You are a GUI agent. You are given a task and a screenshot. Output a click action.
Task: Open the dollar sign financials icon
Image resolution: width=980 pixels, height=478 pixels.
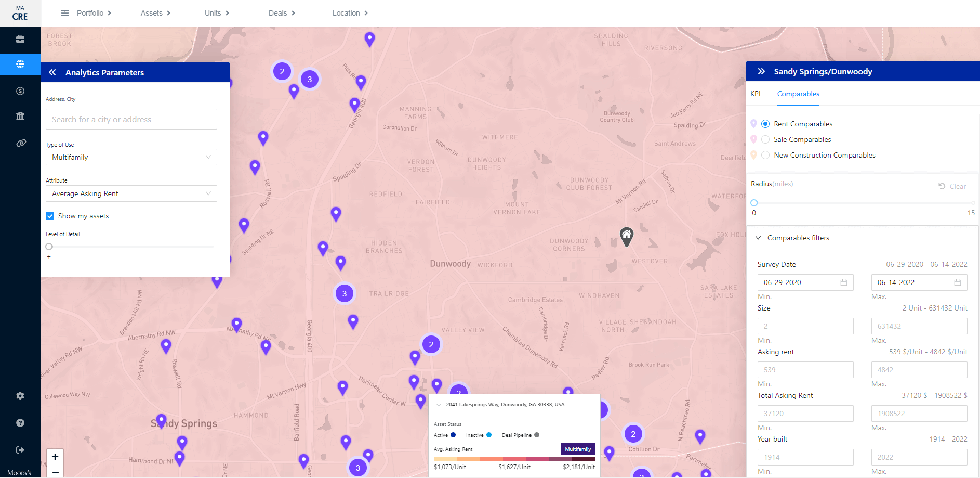coord(20,91)
